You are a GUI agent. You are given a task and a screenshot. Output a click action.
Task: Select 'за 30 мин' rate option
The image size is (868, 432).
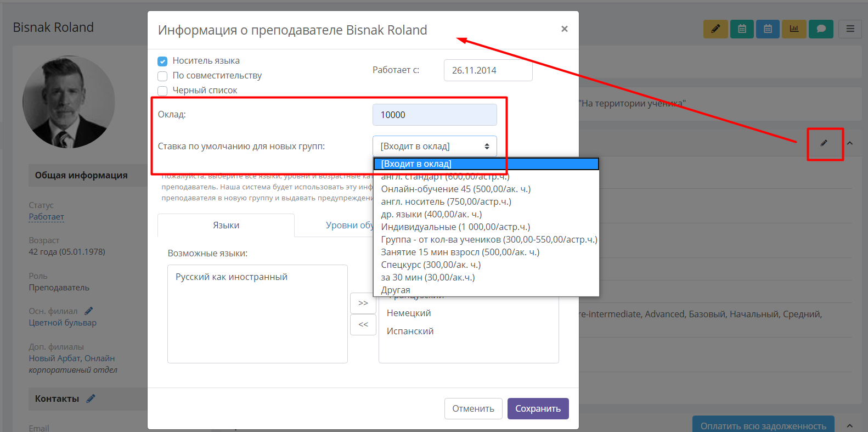coord(486,277)
